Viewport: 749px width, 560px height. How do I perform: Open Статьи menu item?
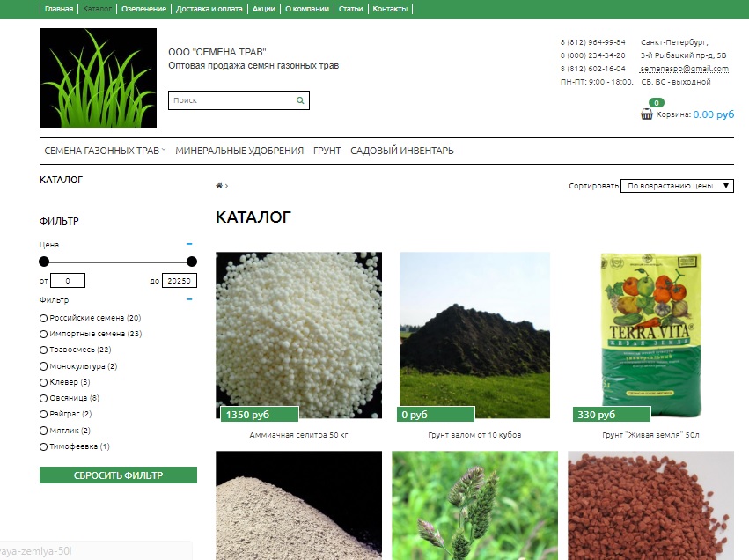tap(350, 9)
